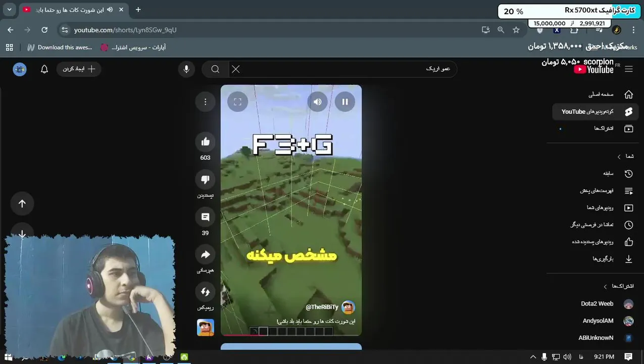This screenshot has width=644, height=364.
Task: Click TheRiBiTy avatar in the short
Action: [349, 307]
